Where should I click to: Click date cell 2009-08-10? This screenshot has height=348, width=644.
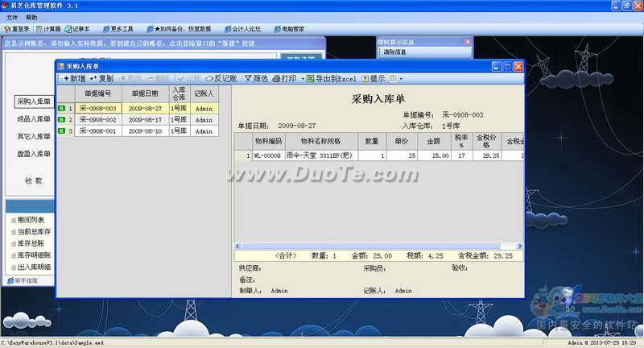pyautogui.click(x=145, y=131)
